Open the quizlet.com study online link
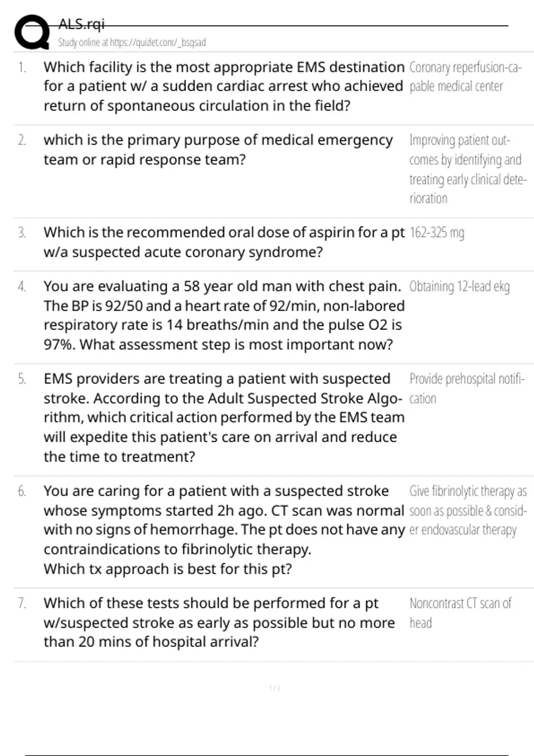 click(132, 43)
